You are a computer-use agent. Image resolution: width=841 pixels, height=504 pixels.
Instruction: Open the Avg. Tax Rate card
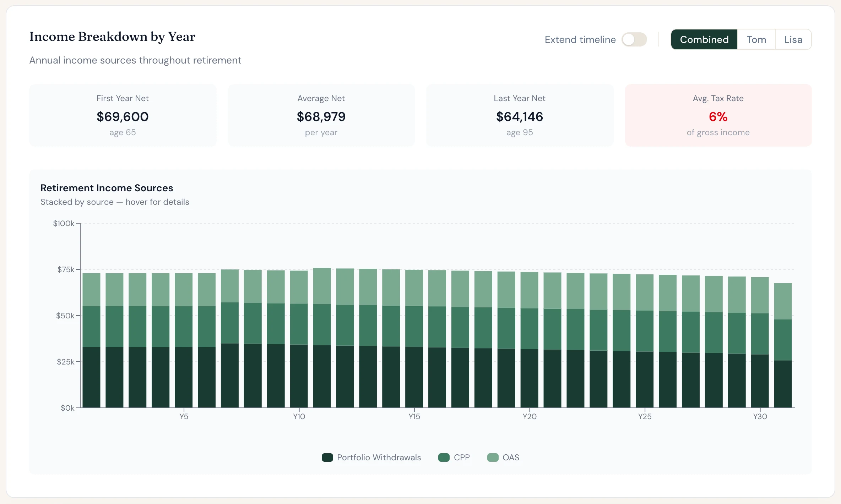tap(718, 115)
